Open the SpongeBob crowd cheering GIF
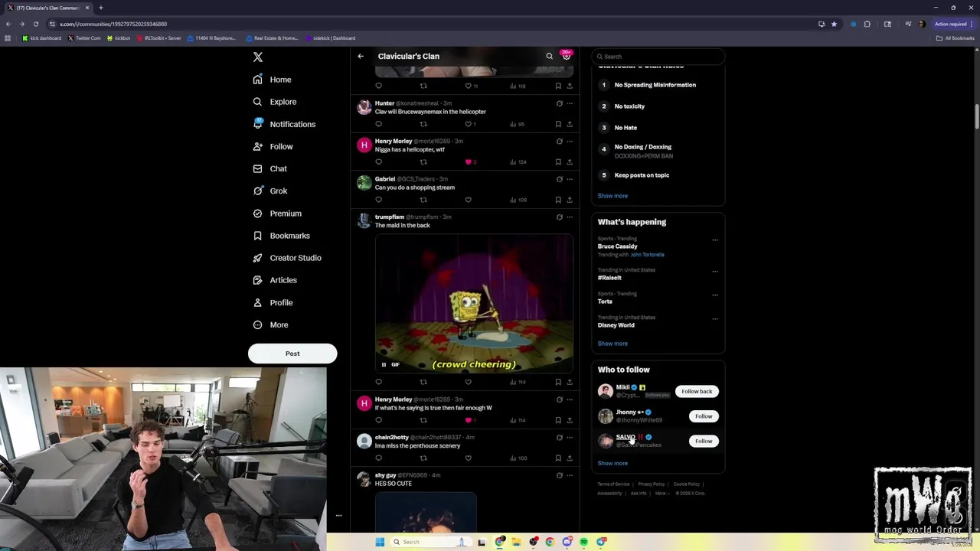Image resolution: width=980 pixels, height=551 pixels. [x=474, y=303]
